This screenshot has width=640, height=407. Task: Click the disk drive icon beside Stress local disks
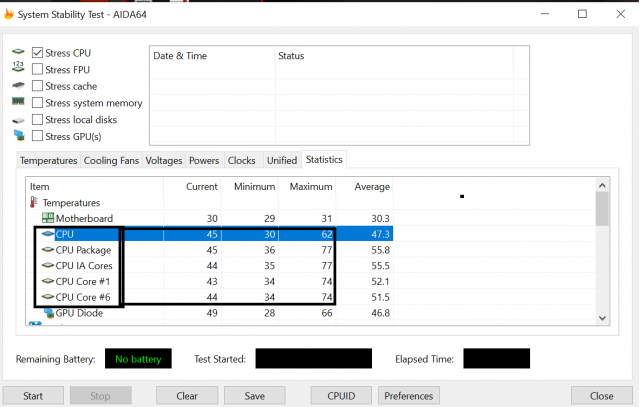point(18,120)
